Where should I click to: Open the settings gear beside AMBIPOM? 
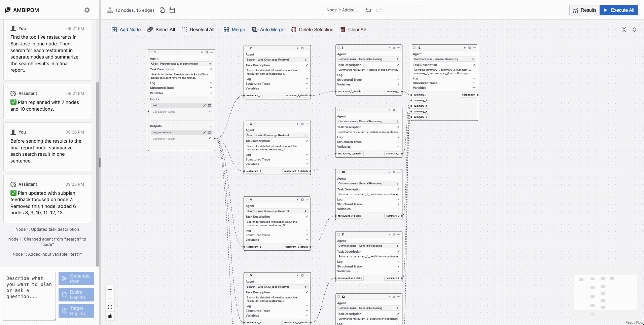coord(87,10)
